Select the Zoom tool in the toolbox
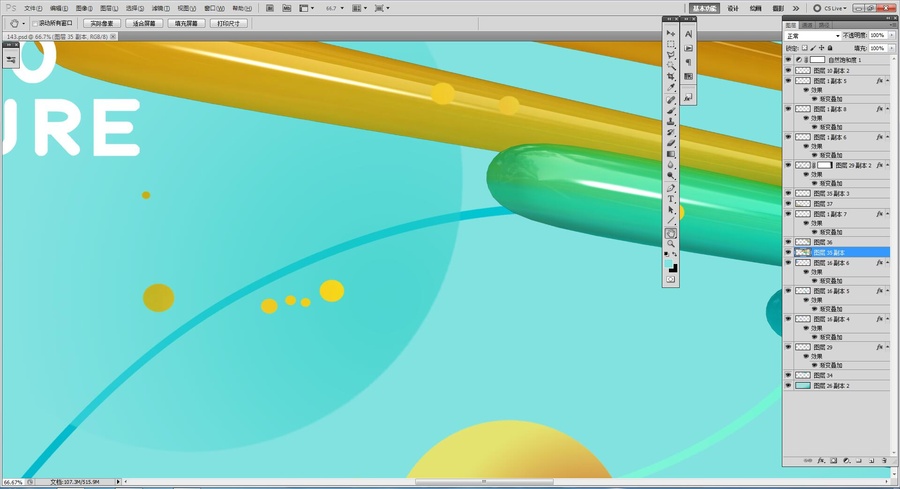 (670, 244)
